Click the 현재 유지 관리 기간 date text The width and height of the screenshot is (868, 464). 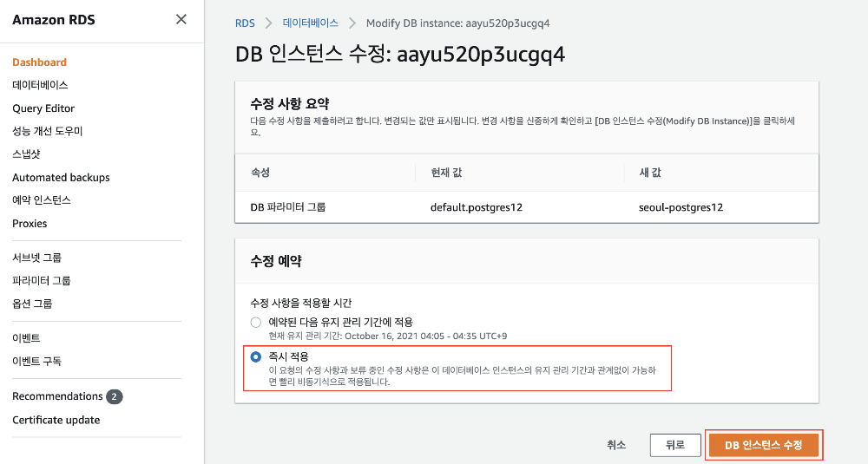click(387, 337)
